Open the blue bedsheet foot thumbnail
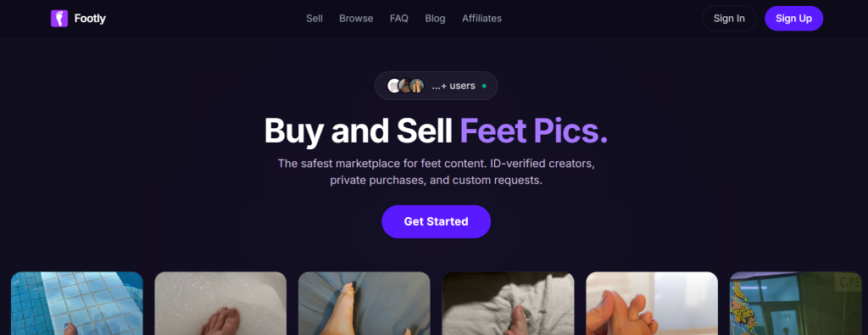This screenshot has height=335, width=868. tap(364, 304)
